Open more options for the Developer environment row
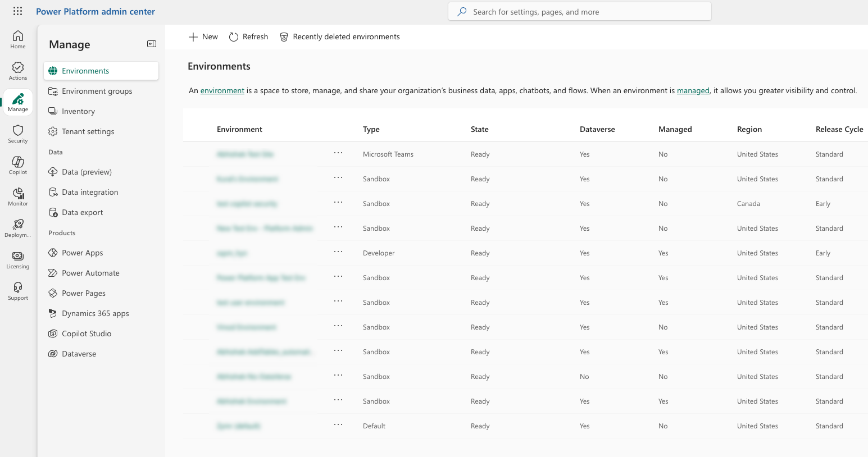The height and width of the screenshot is (457, 868). pyautogui.click(x=338, y=252)
